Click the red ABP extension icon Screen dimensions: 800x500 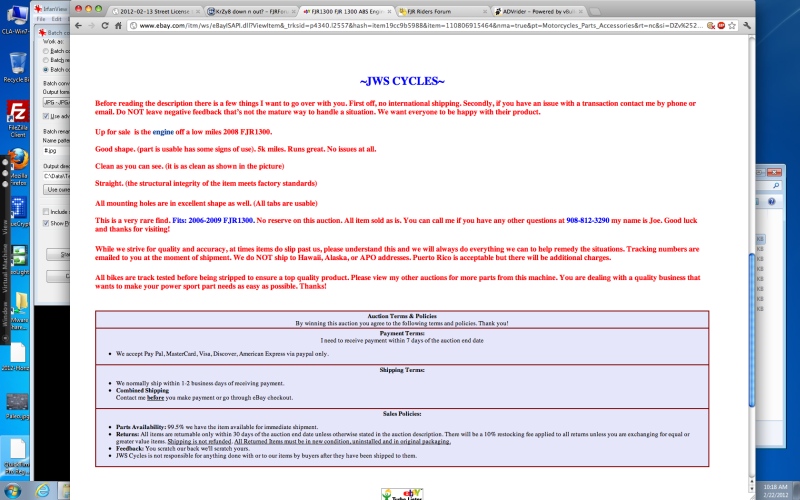point(721,26)
